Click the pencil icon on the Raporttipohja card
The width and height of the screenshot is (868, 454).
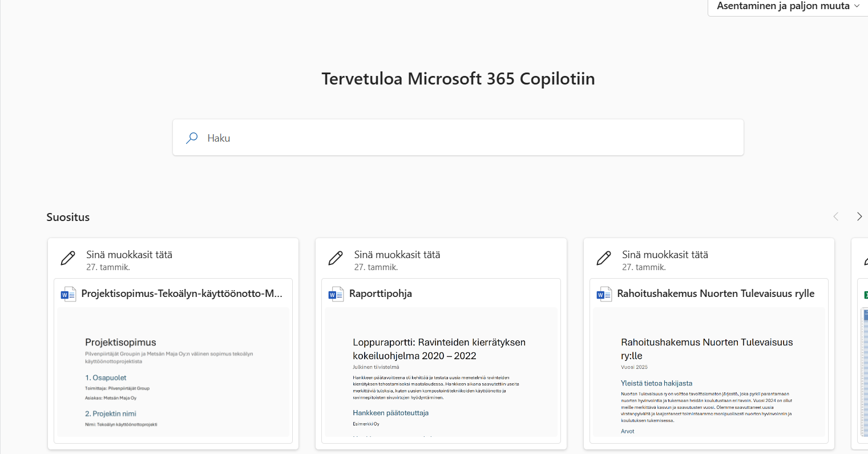click(336, 259)
